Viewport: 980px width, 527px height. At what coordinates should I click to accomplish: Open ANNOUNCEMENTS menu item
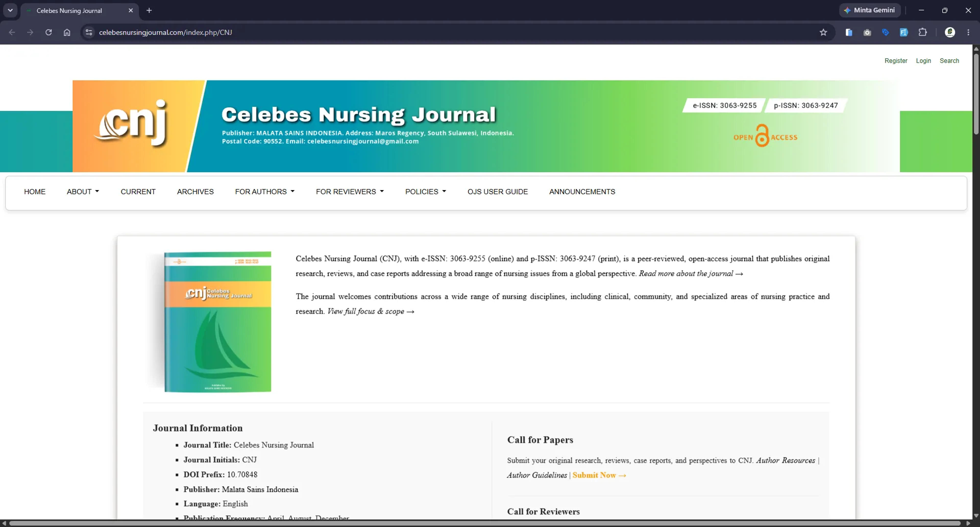(x=582, y=192)
